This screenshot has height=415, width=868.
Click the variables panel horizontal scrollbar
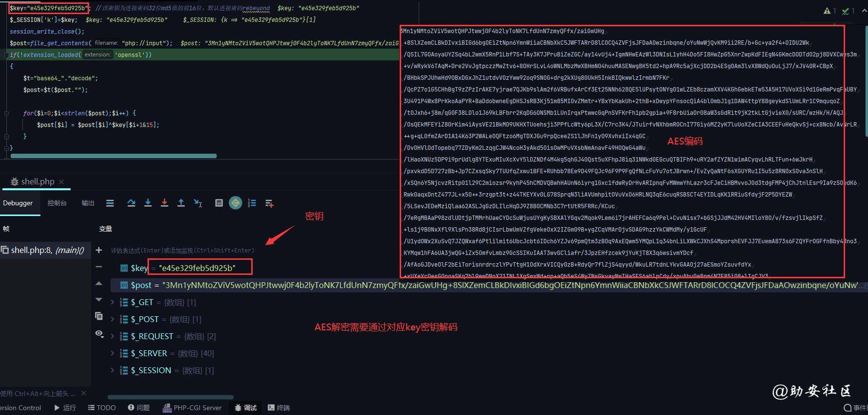tap(170, 397)
